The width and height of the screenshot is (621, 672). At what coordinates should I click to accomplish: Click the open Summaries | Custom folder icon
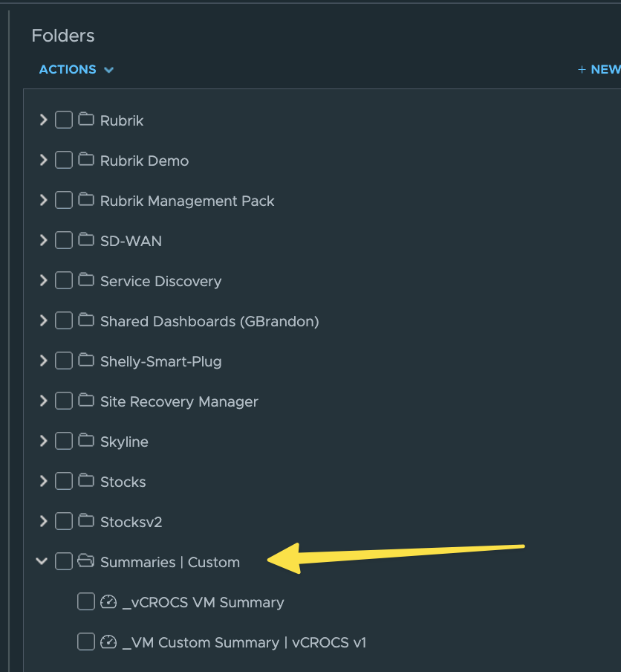[87, 561]
